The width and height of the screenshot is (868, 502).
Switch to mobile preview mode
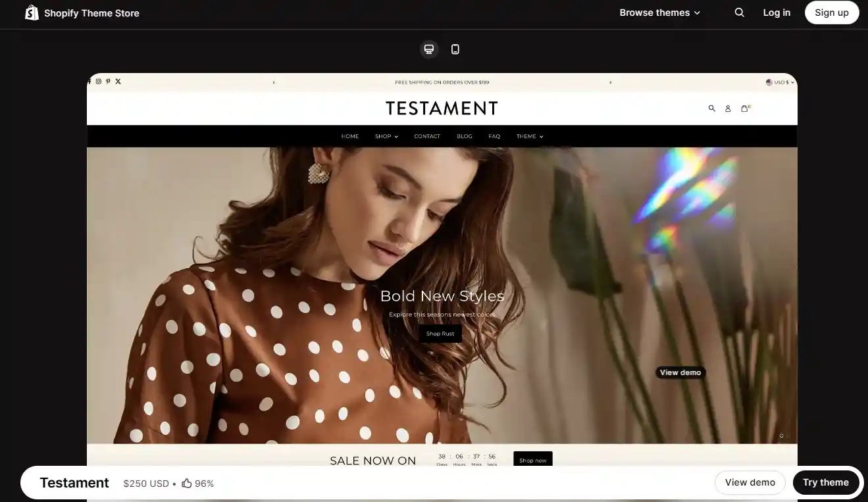455,49
